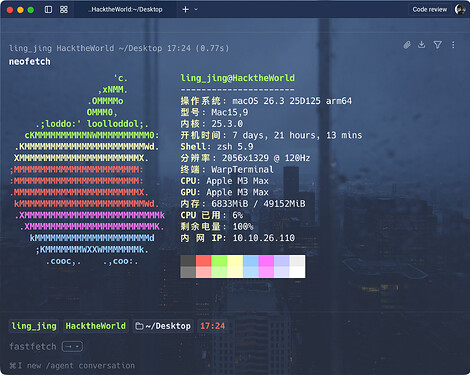Accept the fastfetch suggestion arrow button
This screenshot has width=470, height=375.
[72, 347]
